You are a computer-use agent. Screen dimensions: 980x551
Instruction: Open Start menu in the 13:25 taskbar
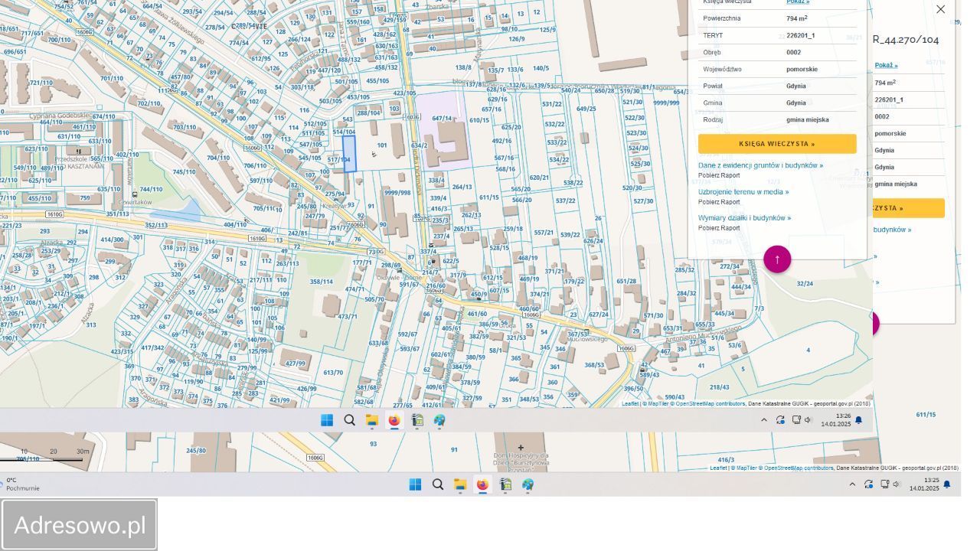[415, 484]
